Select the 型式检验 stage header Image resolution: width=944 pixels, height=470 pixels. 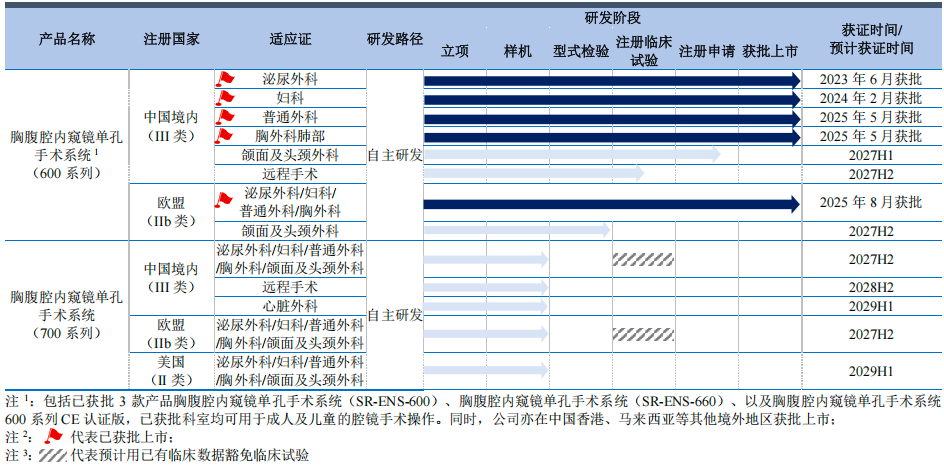pyautogui.click(x=581, y=52)
